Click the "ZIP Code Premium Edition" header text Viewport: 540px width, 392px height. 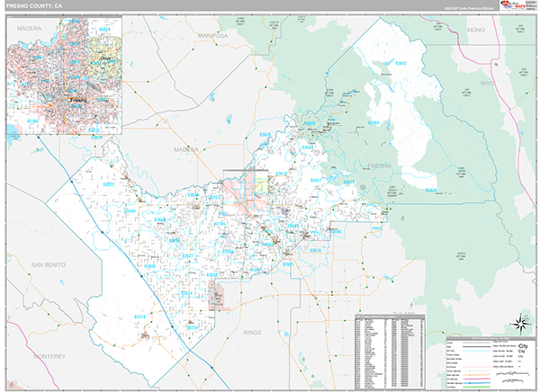(x=468, y=8)
